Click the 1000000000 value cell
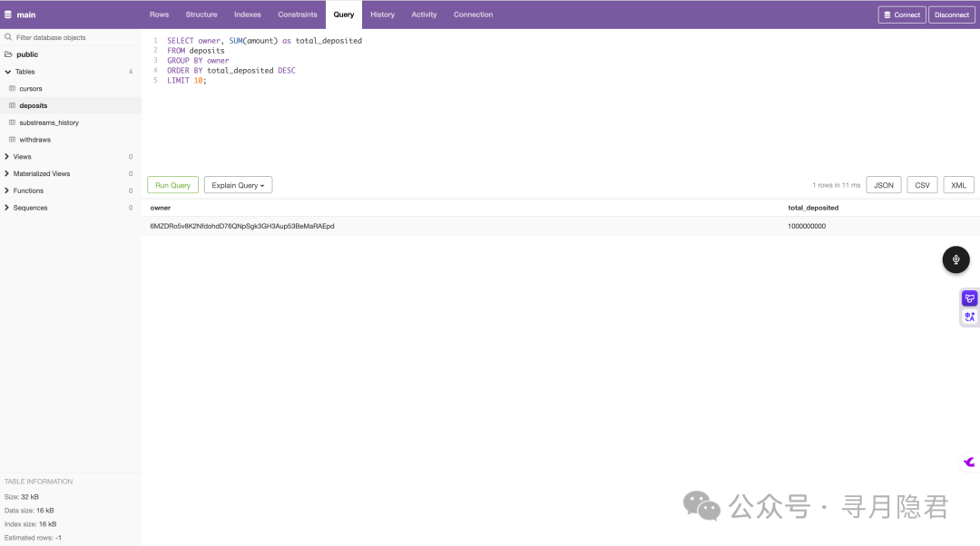Image resolution: width=980 pixels, height=546 pixels. 807,226
